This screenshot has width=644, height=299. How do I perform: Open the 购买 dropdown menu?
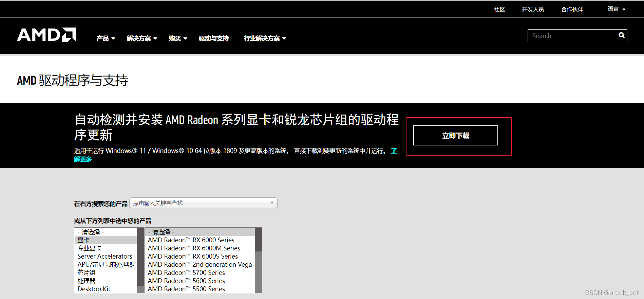(x=178, y=38)
